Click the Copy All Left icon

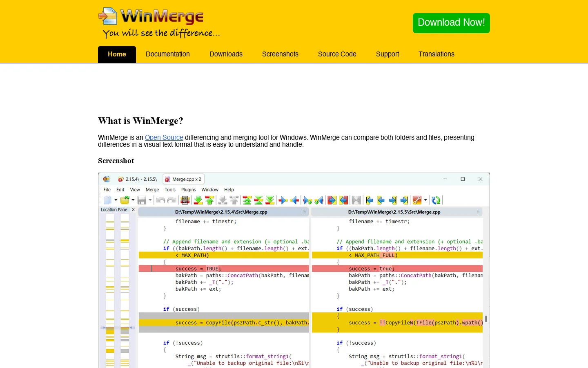[x=343, y=200]
